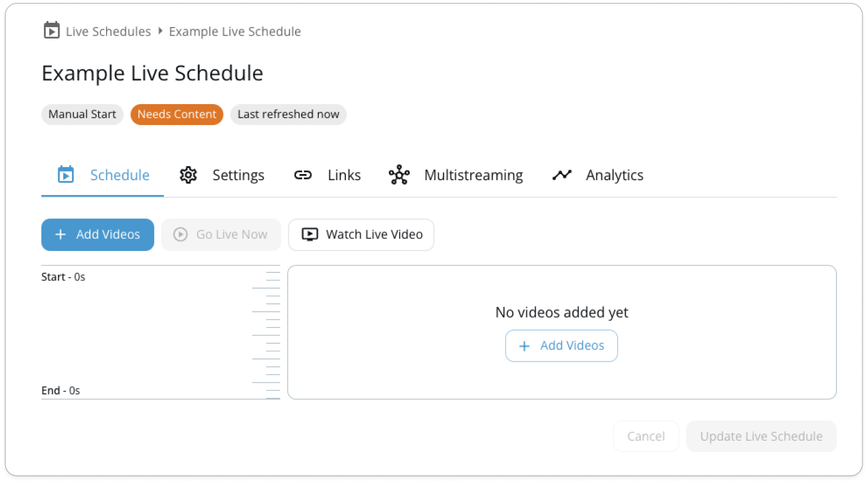Click the Live Schedules breadcrumb calendar icon

[x=51, y=30]
